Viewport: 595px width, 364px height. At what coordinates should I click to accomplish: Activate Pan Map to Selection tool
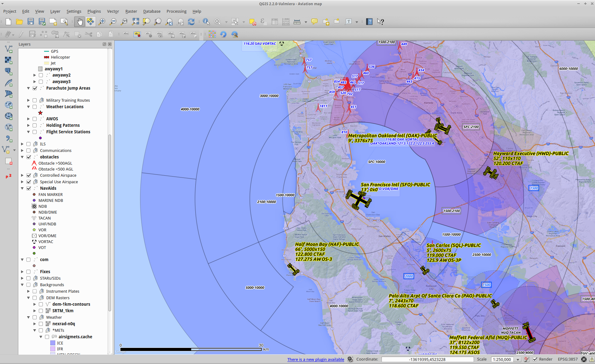click(x=90, y=22)
